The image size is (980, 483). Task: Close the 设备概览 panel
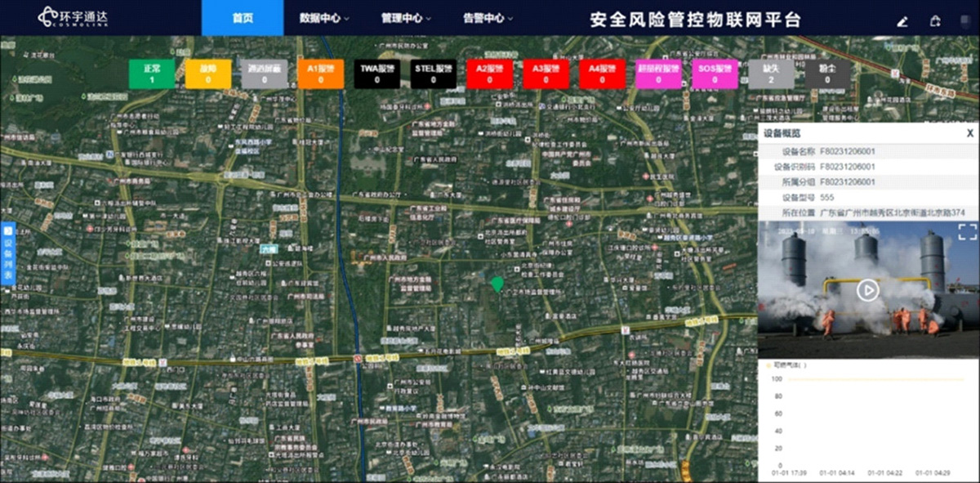pyautogui.click(x=969, y=133)
